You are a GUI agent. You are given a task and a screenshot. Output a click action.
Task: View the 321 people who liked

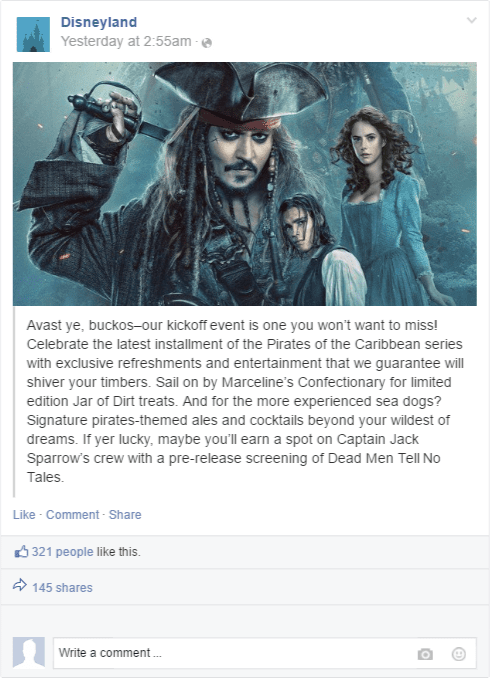[x=62, y=552]
